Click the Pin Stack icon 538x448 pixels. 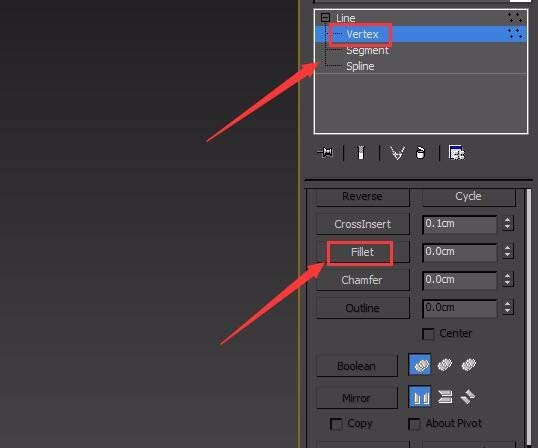click(325, 152)
